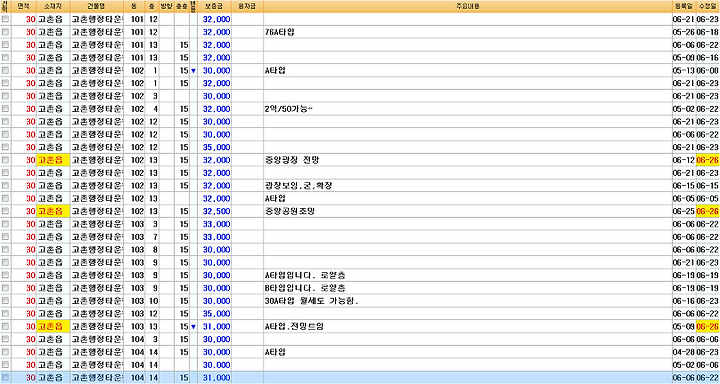This screenshot has width=720, height=384.
Task: Sort by the 보증금 column header
Action: tap(214, 6)
